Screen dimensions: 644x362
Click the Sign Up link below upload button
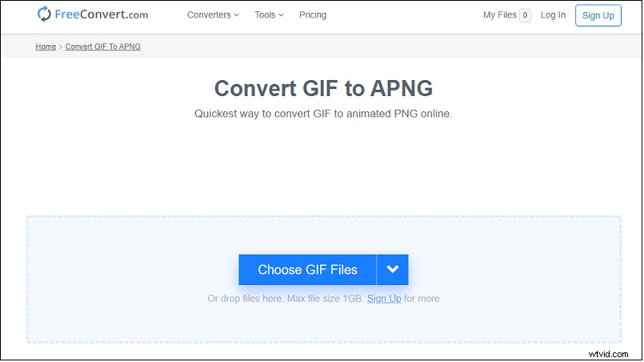[x=384, y=298]
